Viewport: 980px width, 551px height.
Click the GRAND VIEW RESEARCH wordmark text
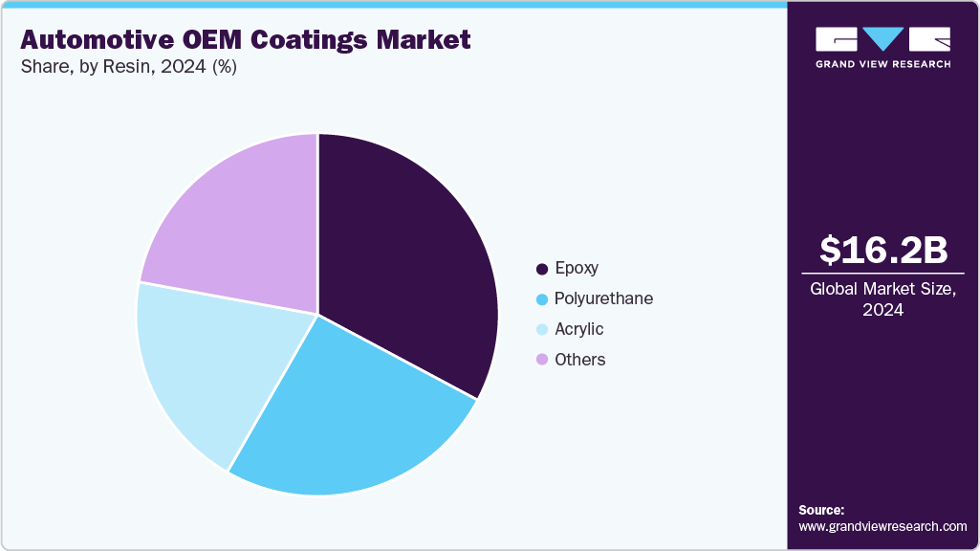click(882, 64)
